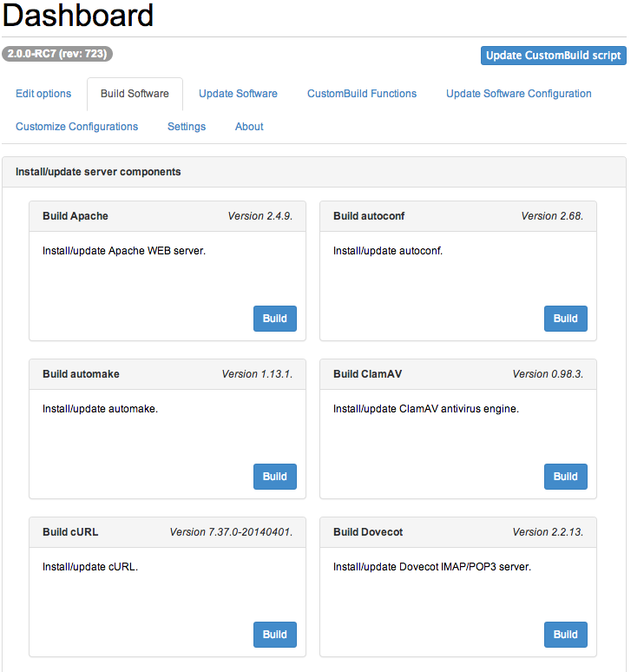The width and height of the screenshot is (644, 672).
Task: Click Build under the cURL panel
Action: pos(274,635)
